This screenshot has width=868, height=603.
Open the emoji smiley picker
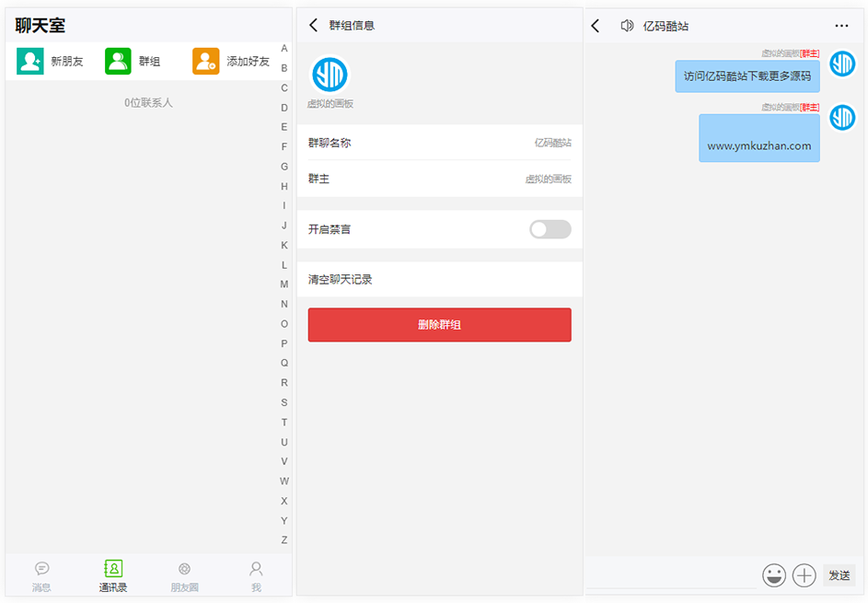775,575
